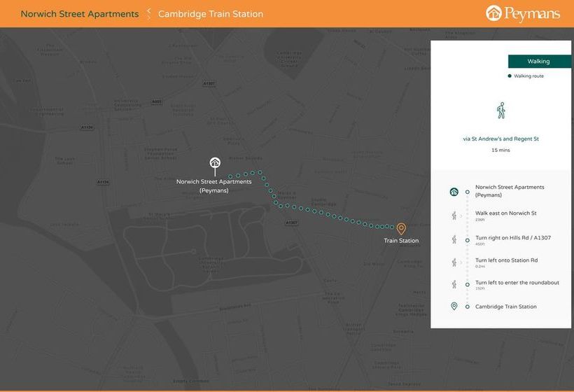Screen dimensions: 574x392
Task: Click Norwich Street Apartments in header breadcrumb
Action: click(x=80, y=14)
